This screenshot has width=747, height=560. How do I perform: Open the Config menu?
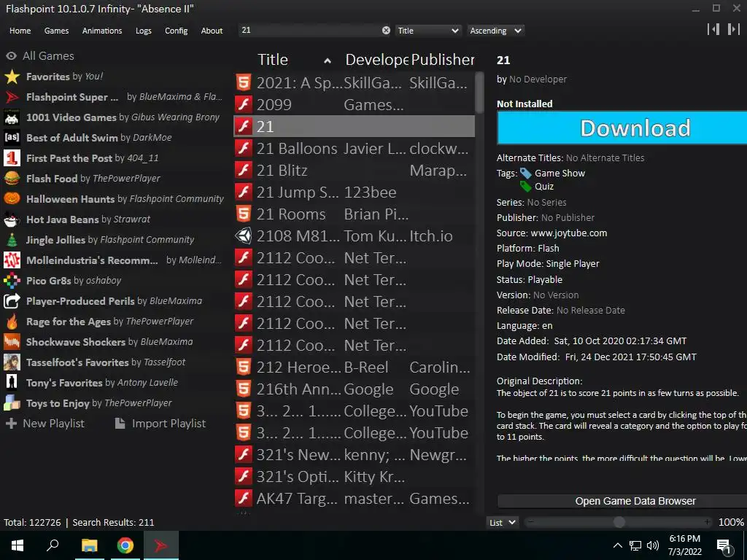point(177,31)
